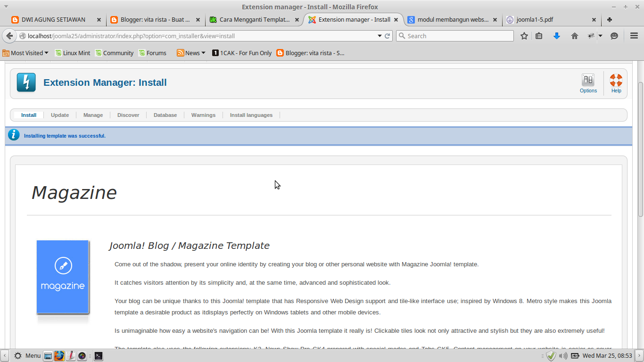The image size is (644, 362).
Task: Click the show desktop icon in taskbar
Action: (x=48, y=356)
